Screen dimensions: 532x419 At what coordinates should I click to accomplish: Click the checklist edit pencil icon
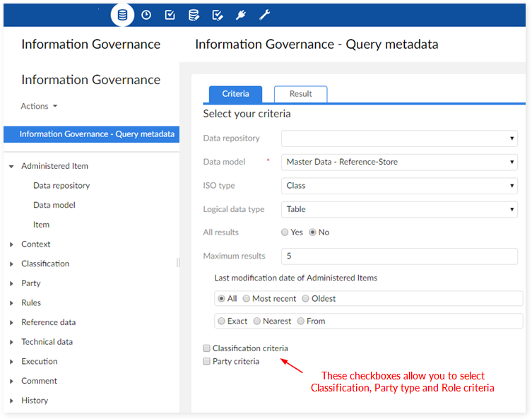coord(218,15)
